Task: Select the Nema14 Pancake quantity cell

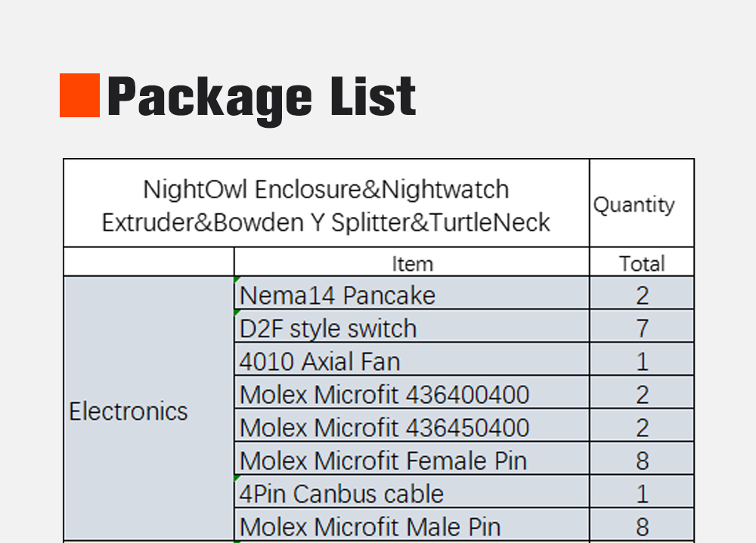Action: point(642,295)
